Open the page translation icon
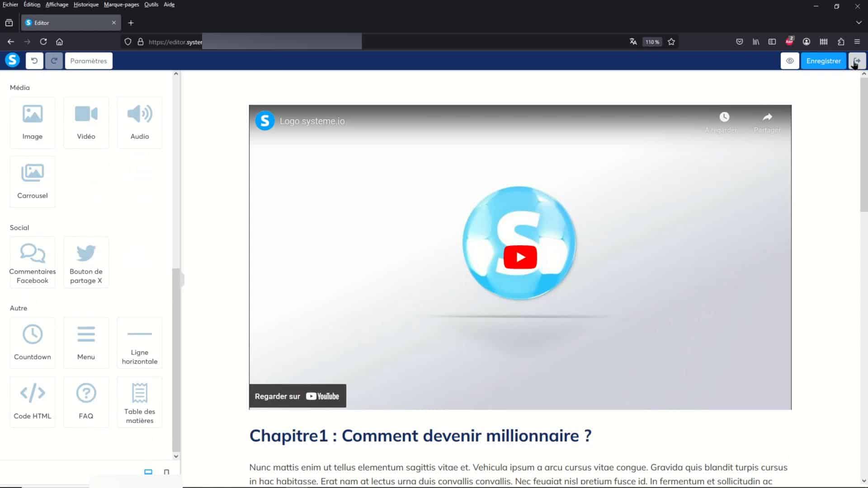The height and width of the screenshot is (488, 868). [633, 42]
